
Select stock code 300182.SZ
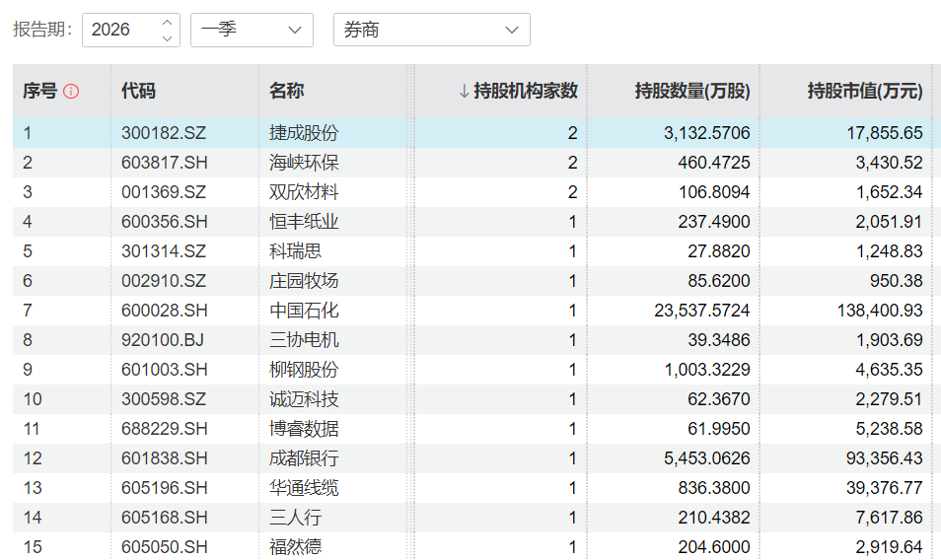tap(164, 133)
